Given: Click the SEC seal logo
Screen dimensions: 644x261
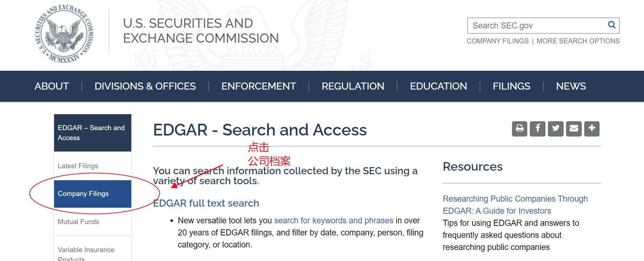Looking at the screenshot, I should click(x=64, y=34).
